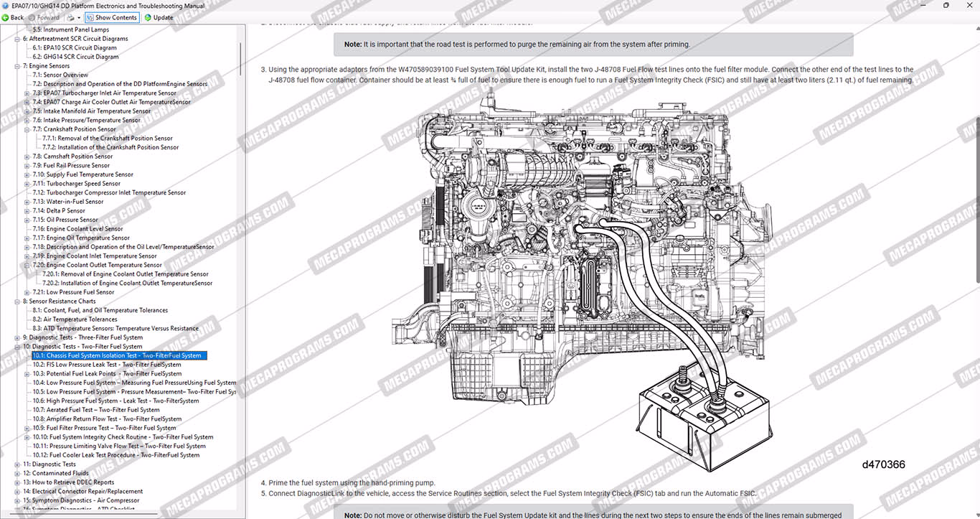
Task: Collapse the 7: Engine Sensors node
Action: point(17,66)
